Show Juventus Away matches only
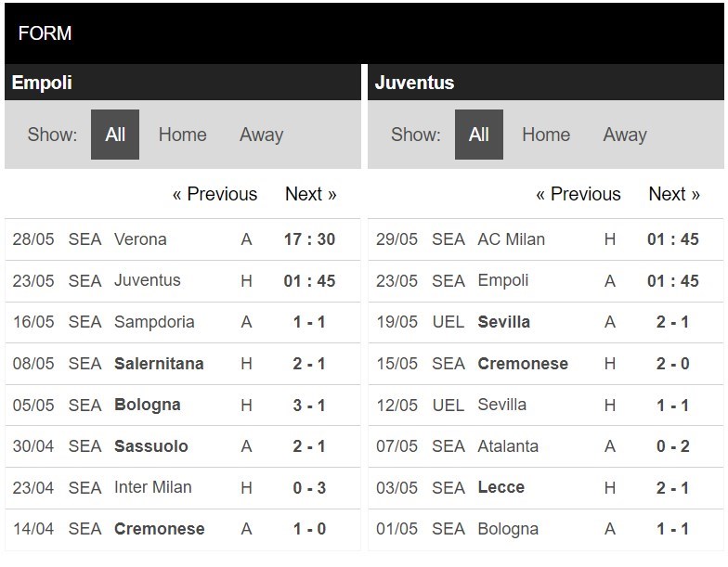This screenshot has width=728, height=567. pos(625,135)
